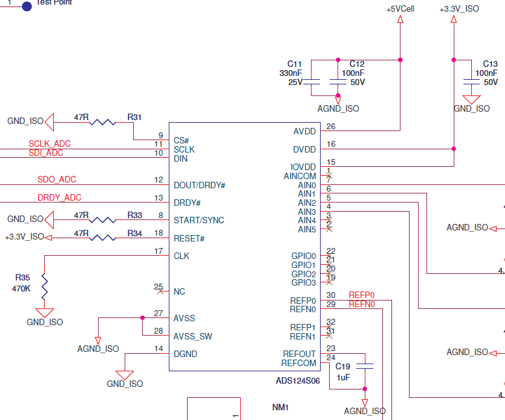Select the CLK wire at pin 17
This screenshot has width=505, height=420.
tap(106, 255)
